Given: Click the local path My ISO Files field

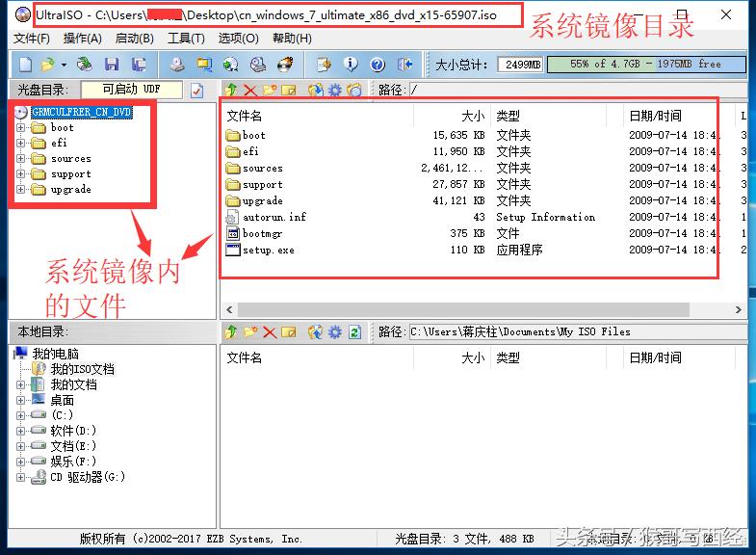Looking at the screenshot, I should (578, 331).
